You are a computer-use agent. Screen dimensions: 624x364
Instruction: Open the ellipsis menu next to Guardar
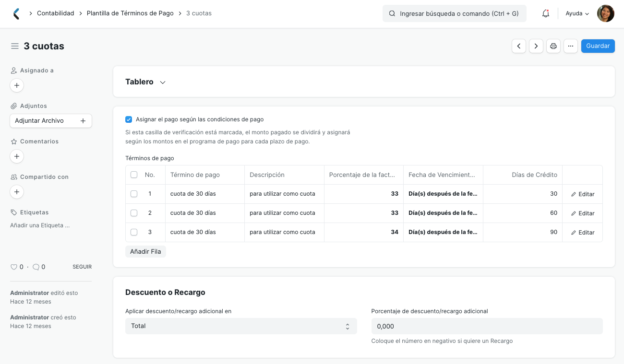[x=571, y=46]
